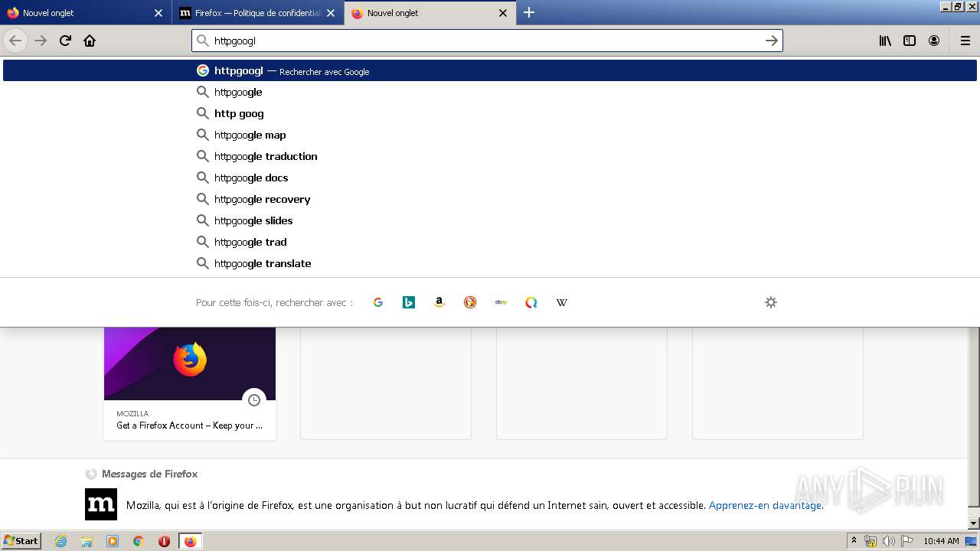Launch Chrome from the taskbar
Screen dimensions: 980x551
pyautogui.click(x=139, y=541)
